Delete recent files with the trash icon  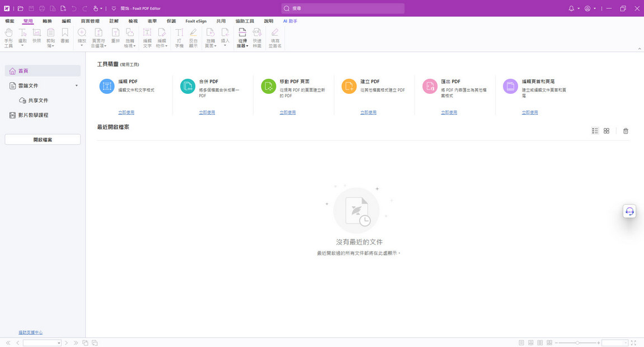[x=626, y=131]
